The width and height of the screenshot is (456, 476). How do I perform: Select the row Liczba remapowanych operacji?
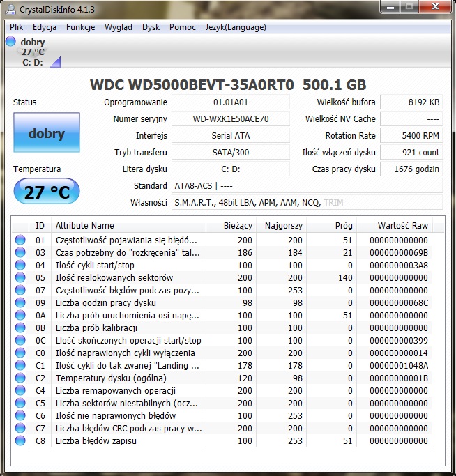tap(222, 390)
